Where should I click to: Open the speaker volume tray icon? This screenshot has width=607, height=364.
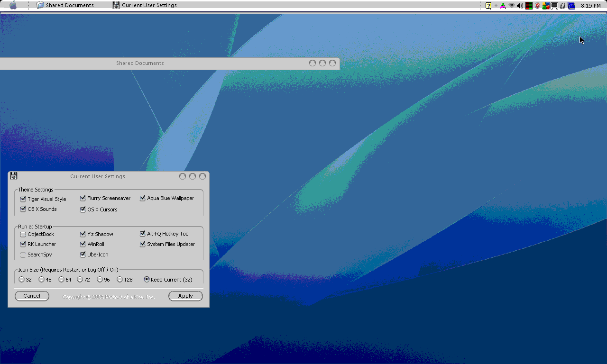click(x=520, y=6)
